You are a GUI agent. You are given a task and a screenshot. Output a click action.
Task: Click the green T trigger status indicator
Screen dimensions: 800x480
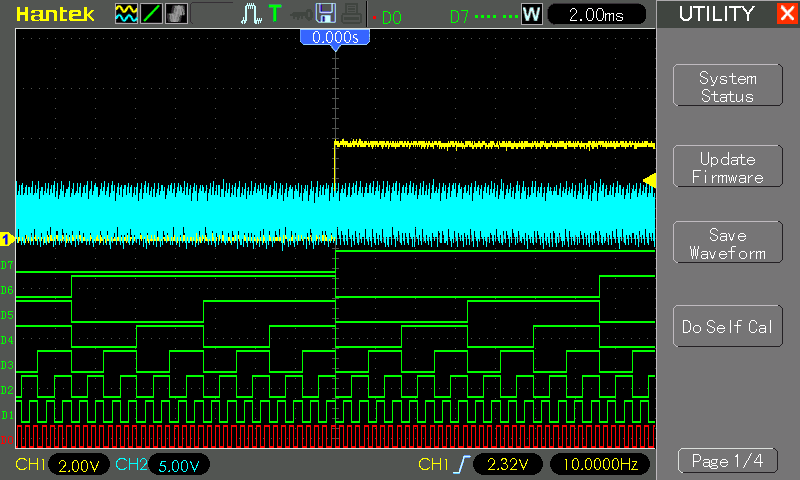point(275,13)
